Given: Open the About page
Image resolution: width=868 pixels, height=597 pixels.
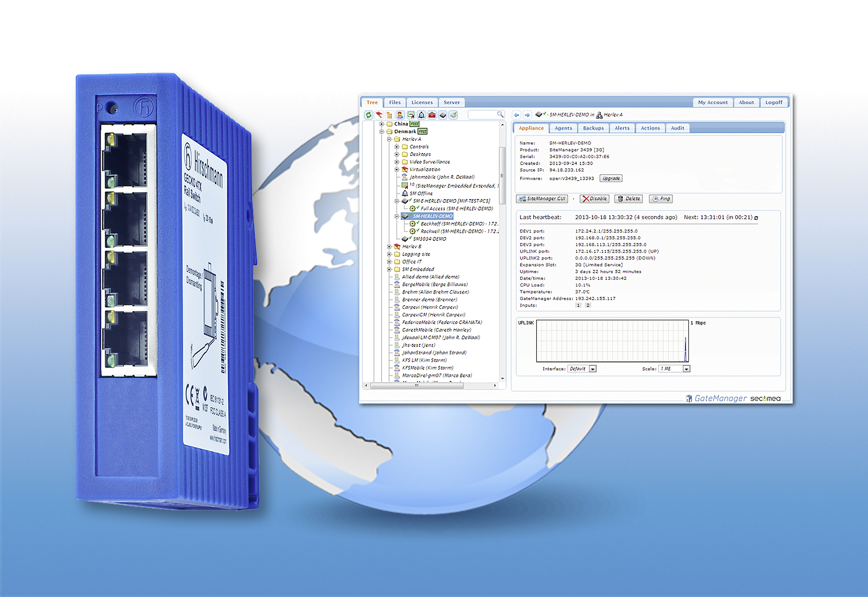Looking at the screenshot, I should pos(746,102).
